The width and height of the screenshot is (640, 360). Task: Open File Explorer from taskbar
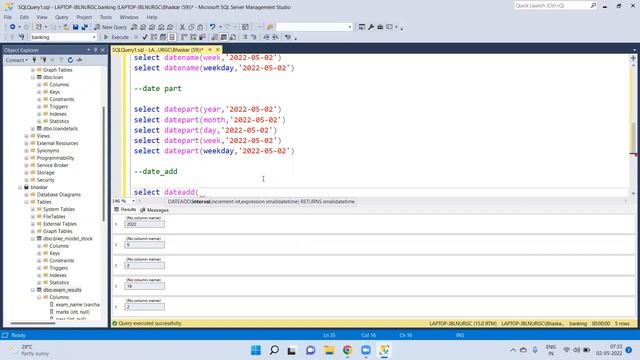click(329, 350)
